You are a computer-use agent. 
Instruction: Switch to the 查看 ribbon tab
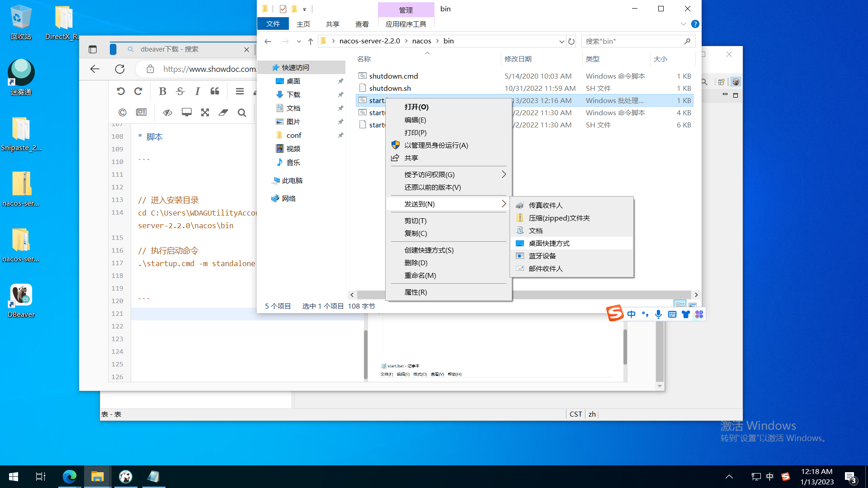point(362,24)
